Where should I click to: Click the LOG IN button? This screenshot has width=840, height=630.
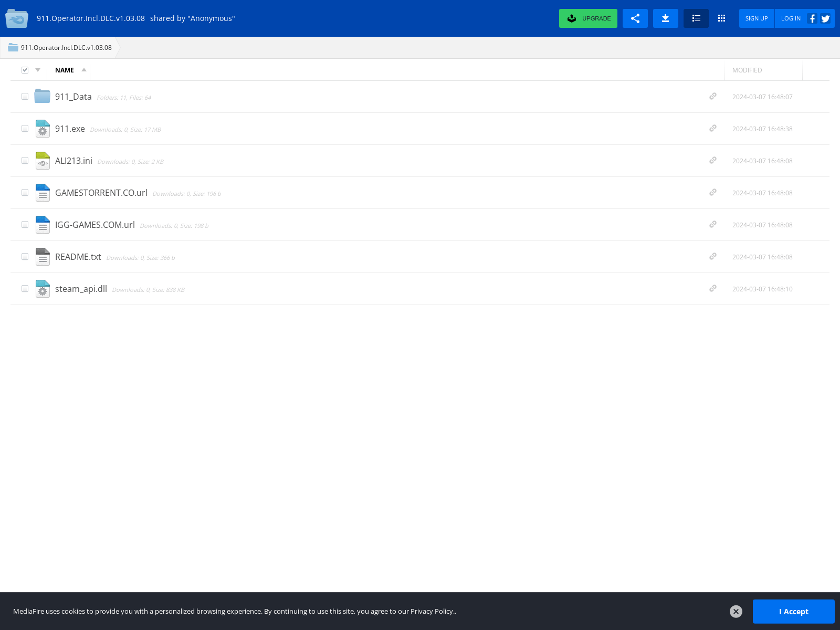point(791,18)
